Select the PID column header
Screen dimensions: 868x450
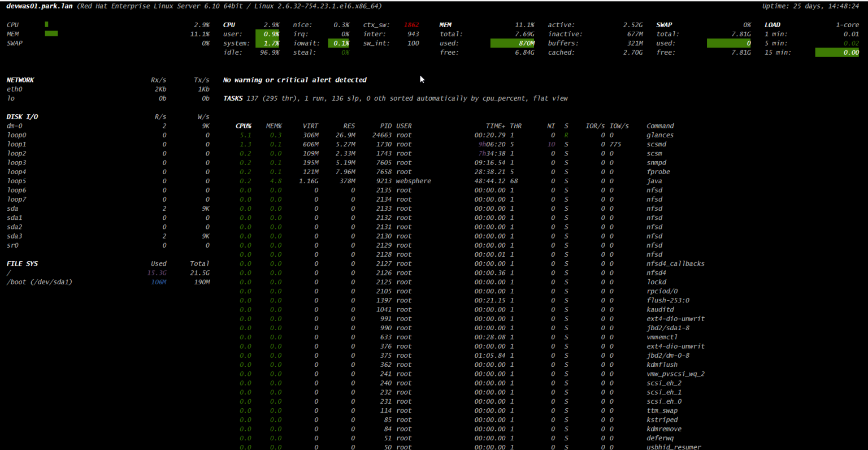coord(385,126)
